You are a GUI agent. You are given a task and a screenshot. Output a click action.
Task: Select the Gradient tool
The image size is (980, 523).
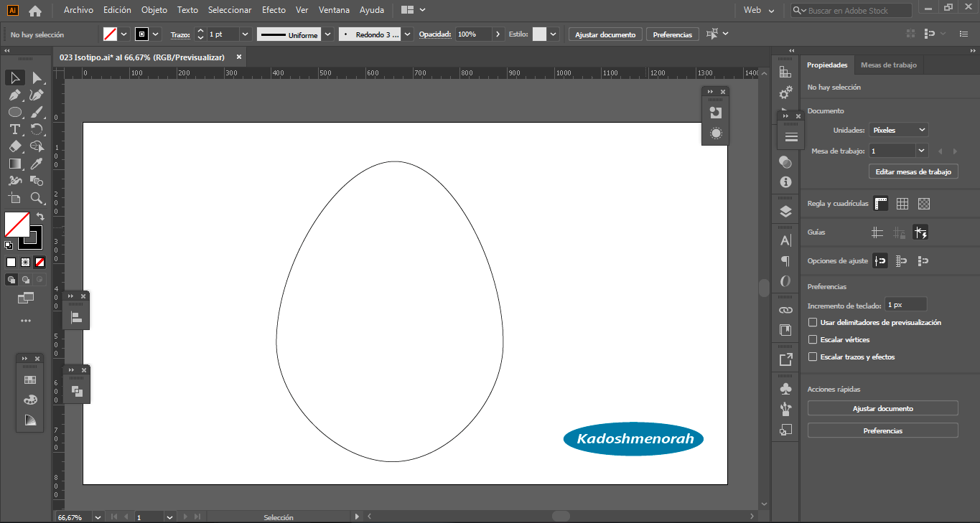[15, 164]
